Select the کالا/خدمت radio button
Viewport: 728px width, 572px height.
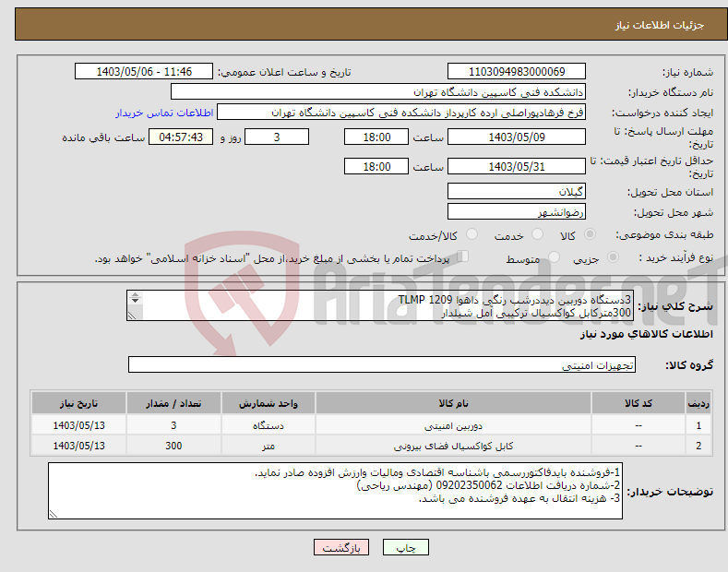(x=471, y=234)
